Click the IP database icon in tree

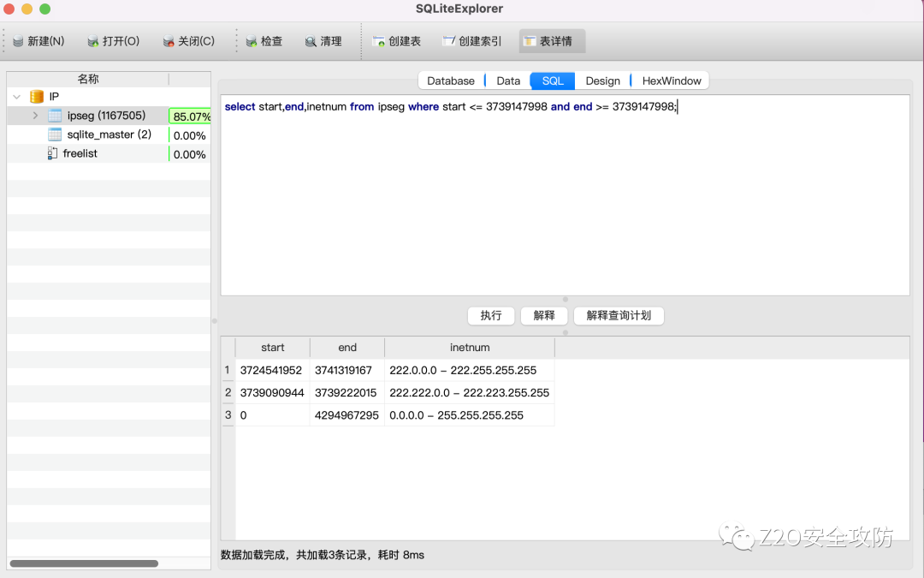pyautogui.click(x=37, y=96)
